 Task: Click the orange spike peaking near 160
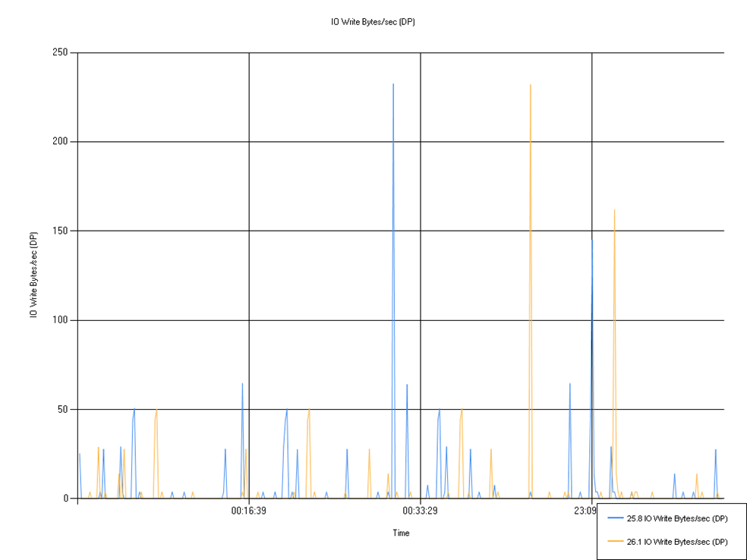(x=615, y=210)
